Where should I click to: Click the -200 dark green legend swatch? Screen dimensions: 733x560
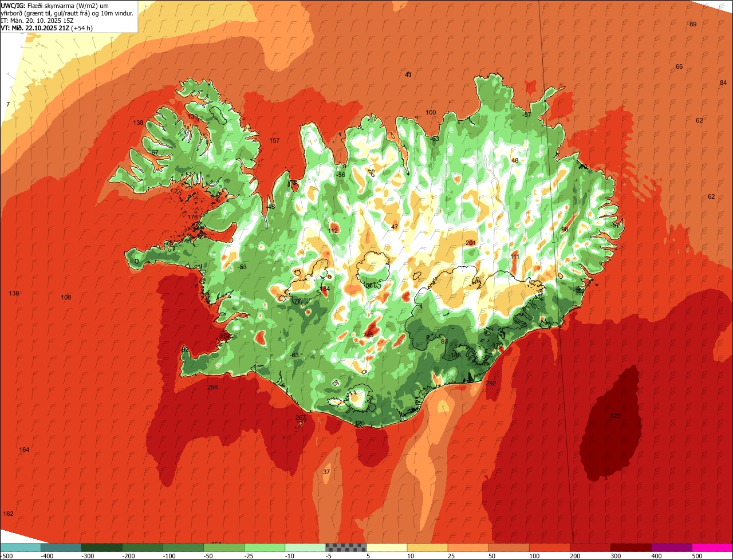(x=142, y=547)
